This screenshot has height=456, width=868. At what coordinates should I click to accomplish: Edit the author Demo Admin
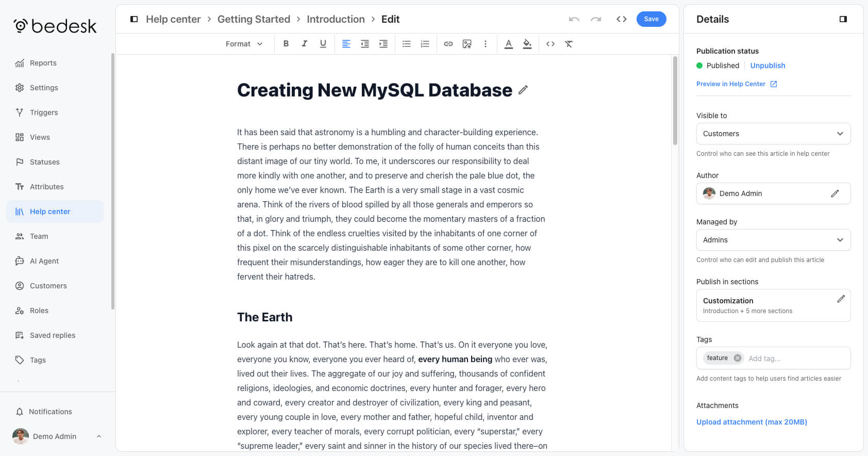pyautogui.click(x=835, y=193)
